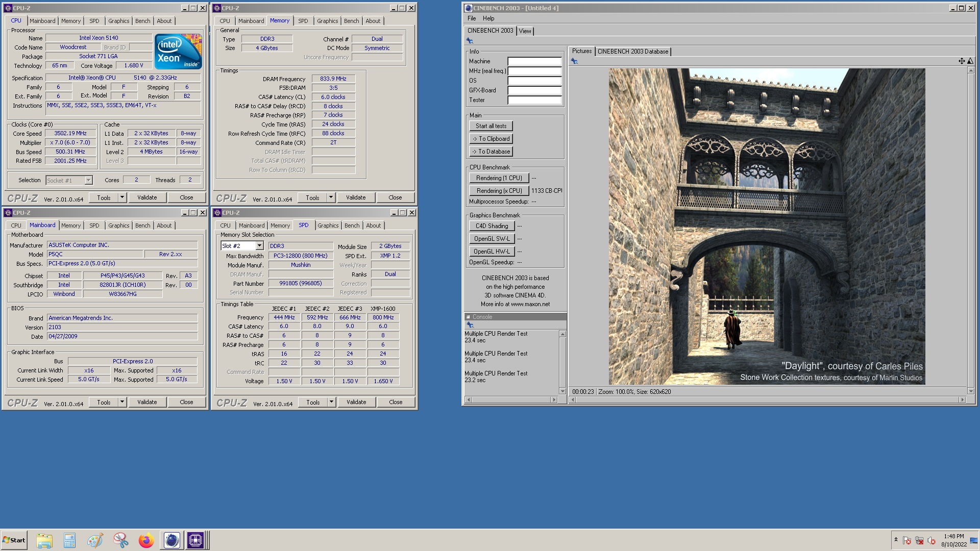Viewport: 980px width, 551px height.
Task: Launch Calculator from the taskbar
Action: pos(69,540)
